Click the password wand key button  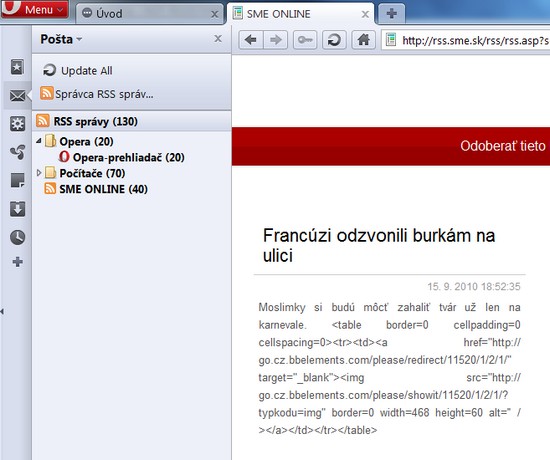point(305,40)
